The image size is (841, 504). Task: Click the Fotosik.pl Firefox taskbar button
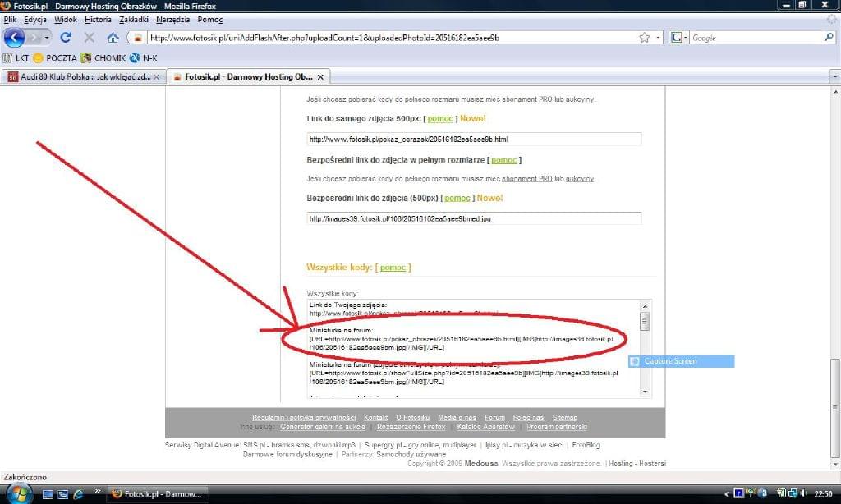157,494
